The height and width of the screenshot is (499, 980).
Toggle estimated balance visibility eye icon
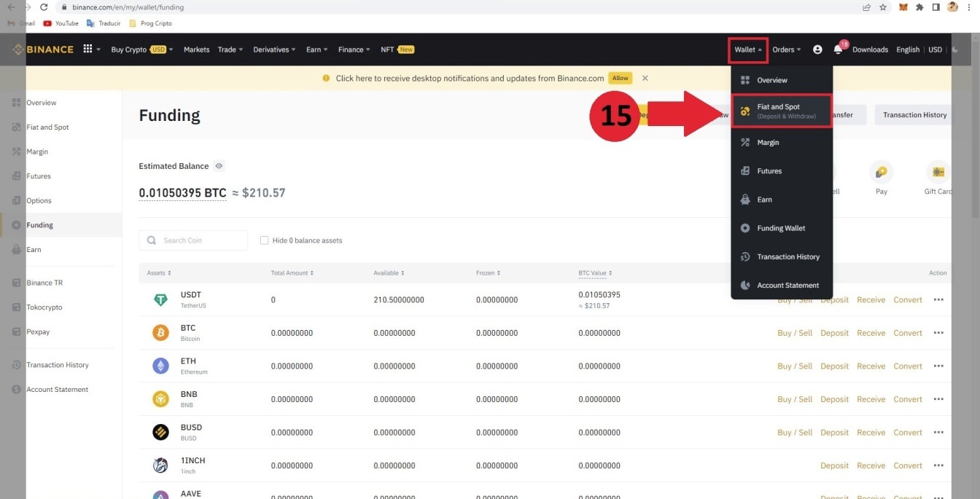(x=219, y=166)
